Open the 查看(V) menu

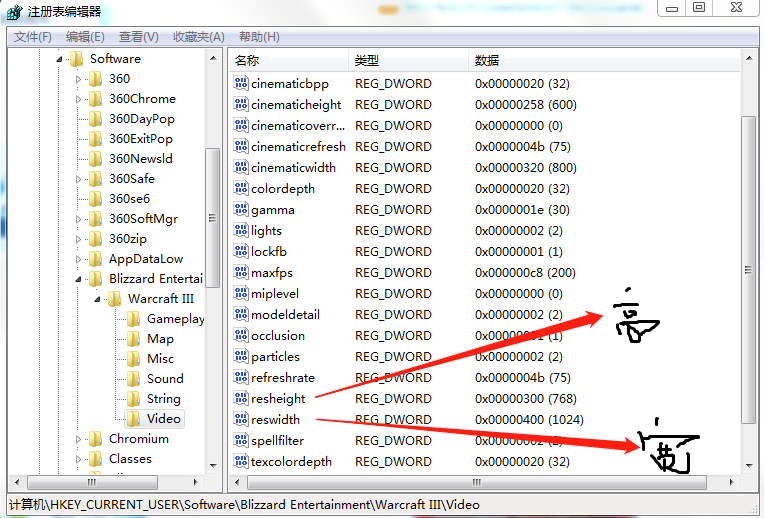(139, 37)
